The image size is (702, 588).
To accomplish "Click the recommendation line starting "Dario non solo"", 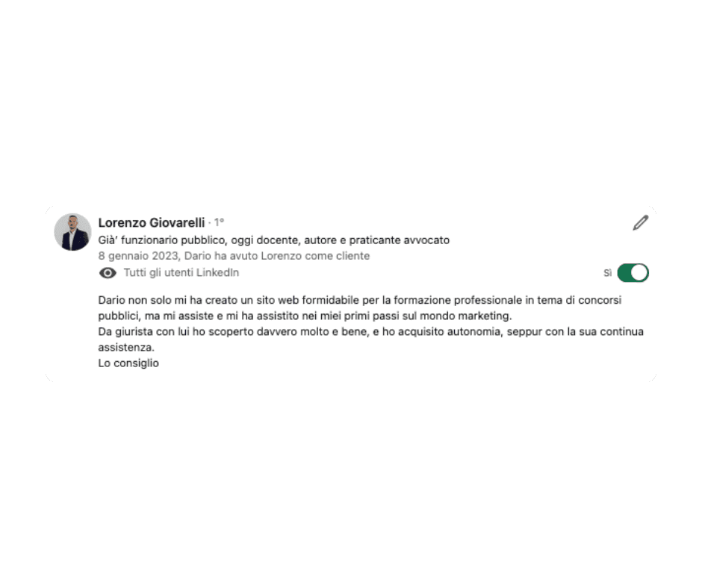I will click(359, 300).
